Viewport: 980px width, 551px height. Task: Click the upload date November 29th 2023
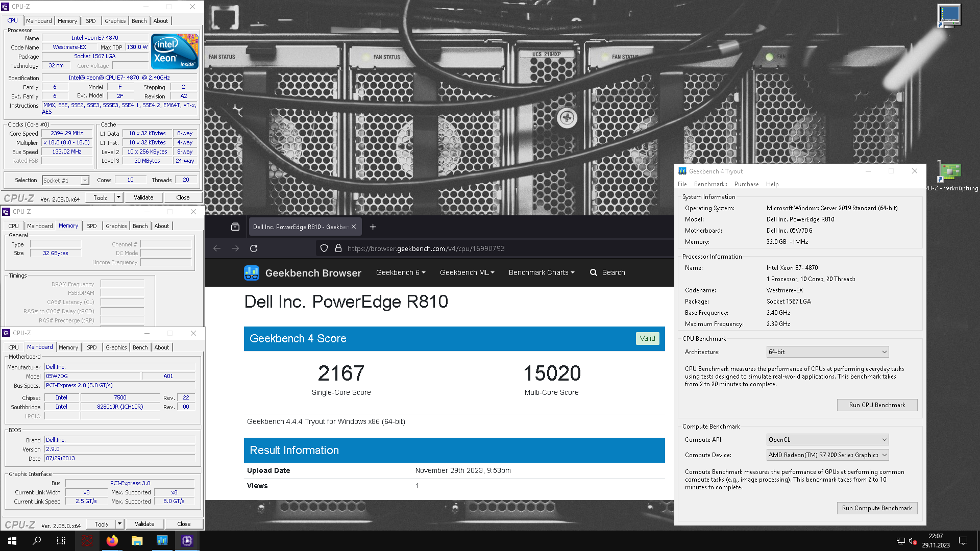tap(463, 470)
